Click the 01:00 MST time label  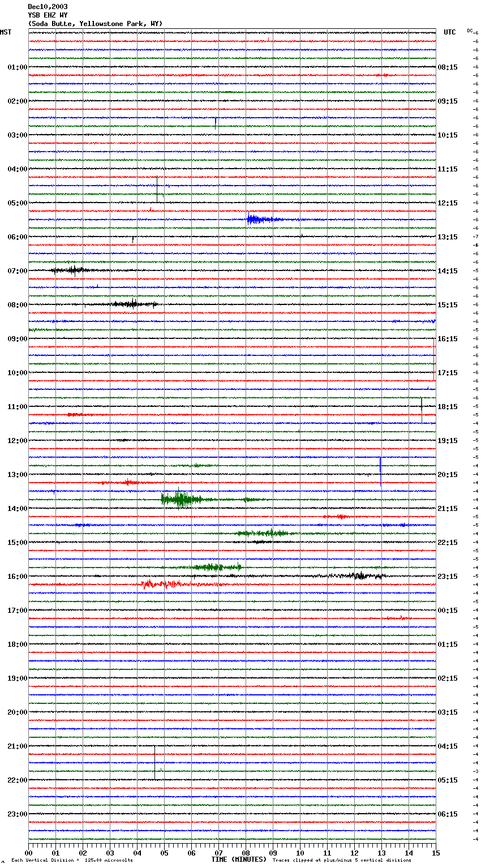click(18, 67)
